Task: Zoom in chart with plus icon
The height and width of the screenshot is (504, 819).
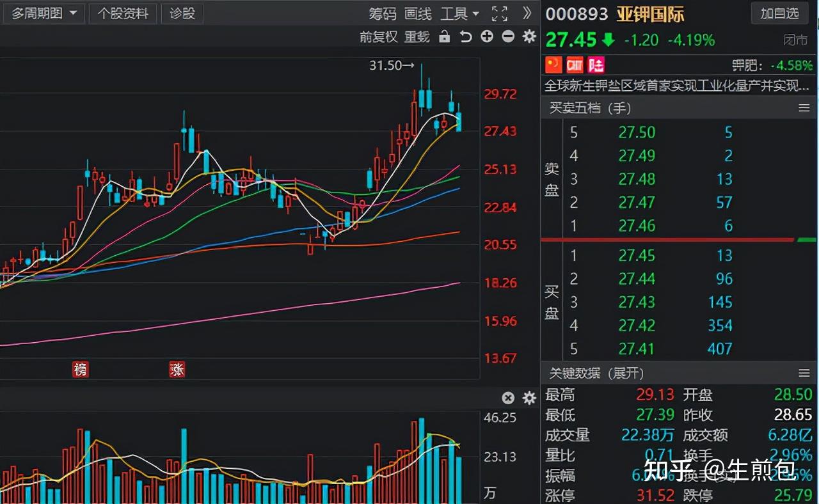Action: point(487,36)
